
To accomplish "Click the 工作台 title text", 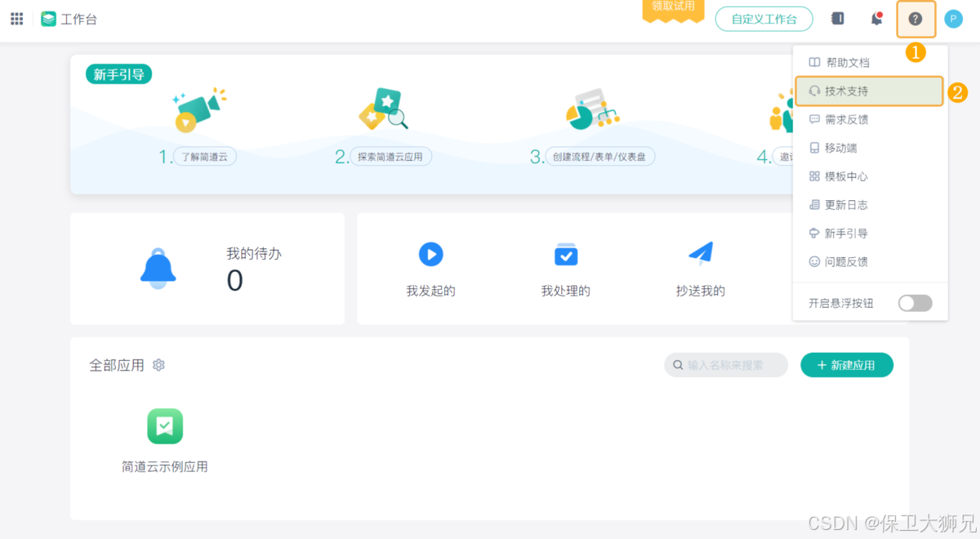I will click(79, 19).
